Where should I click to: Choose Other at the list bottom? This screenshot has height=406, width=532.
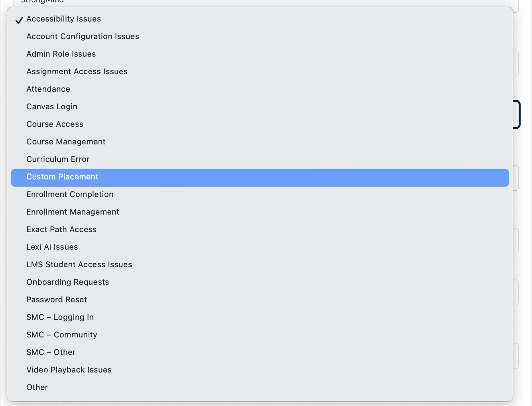click(x=37, y=388)
